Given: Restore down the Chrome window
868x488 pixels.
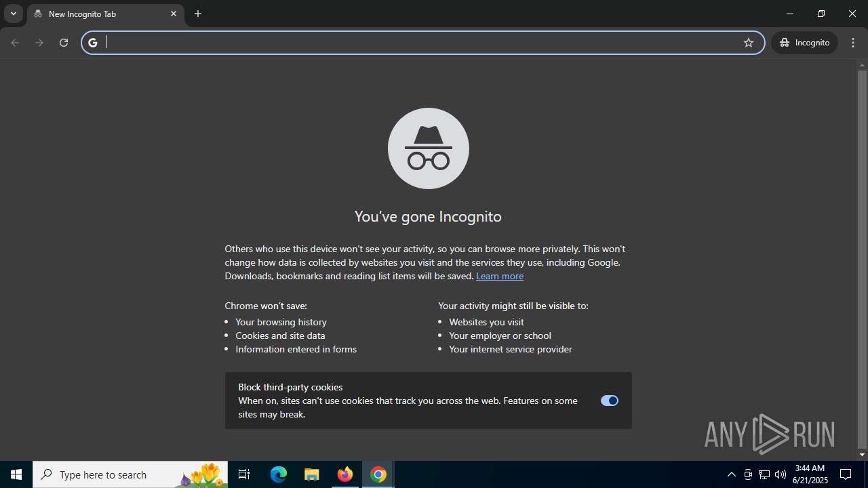Looking at the screenshot, I should (821, 14).
